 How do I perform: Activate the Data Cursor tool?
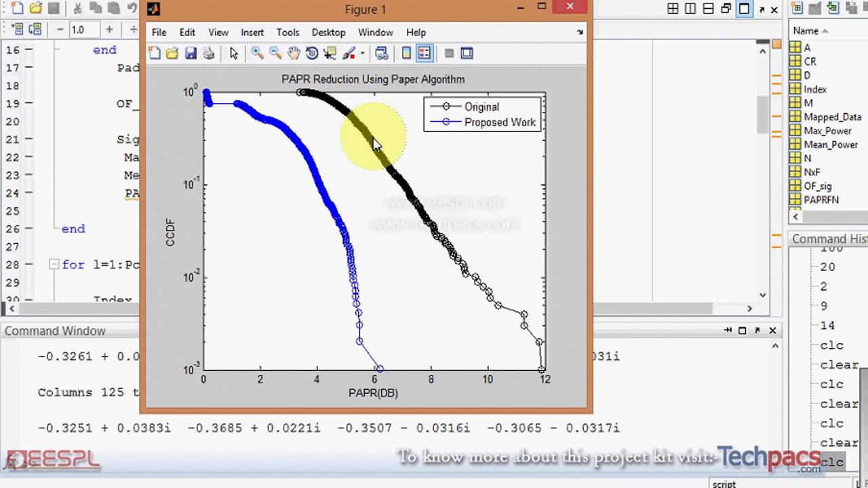(330, 53)
